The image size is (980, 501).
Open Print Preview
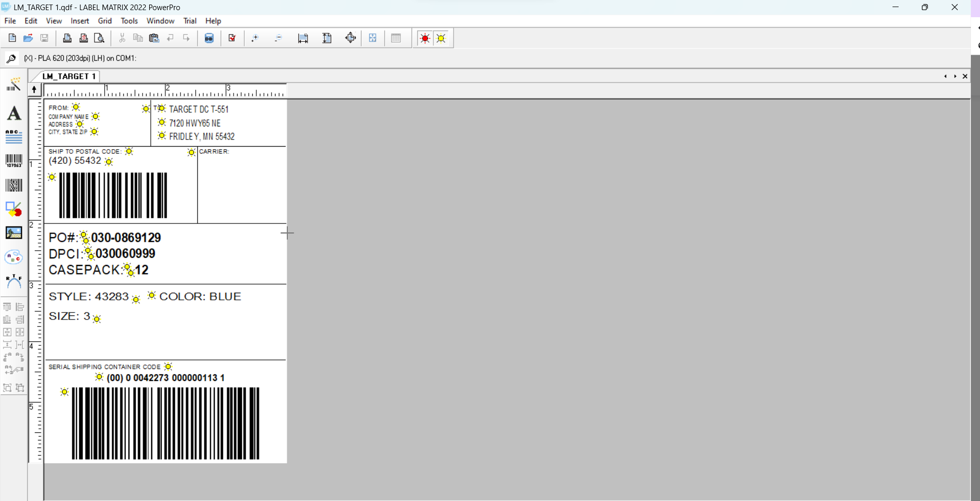[x=99, y=38]
